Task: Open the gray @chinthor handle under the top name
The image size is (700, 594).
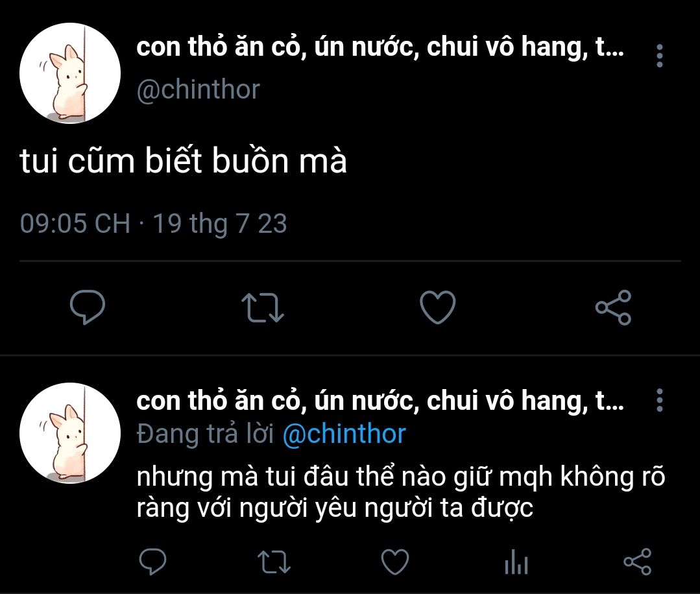Action: 199,89
